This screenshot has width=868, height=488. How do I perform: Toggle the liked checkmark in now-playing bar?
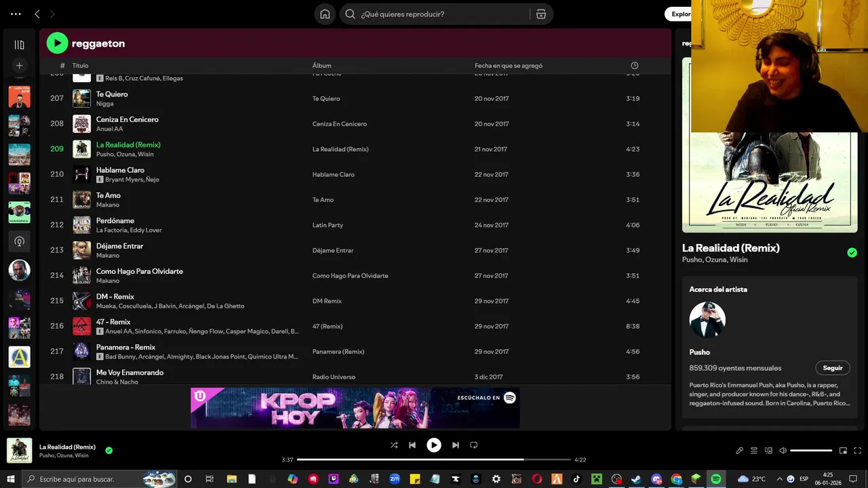[108, 450]
